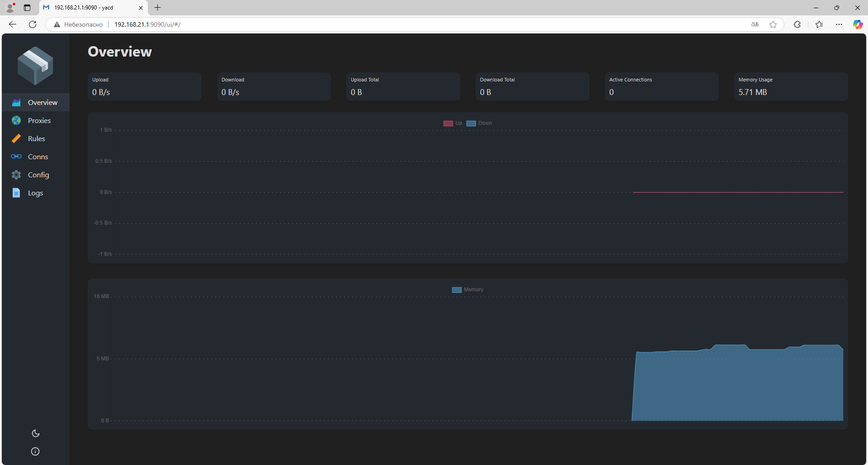Go to Proxies menu item
Screen dimensions: 868x465
(36, 120)
